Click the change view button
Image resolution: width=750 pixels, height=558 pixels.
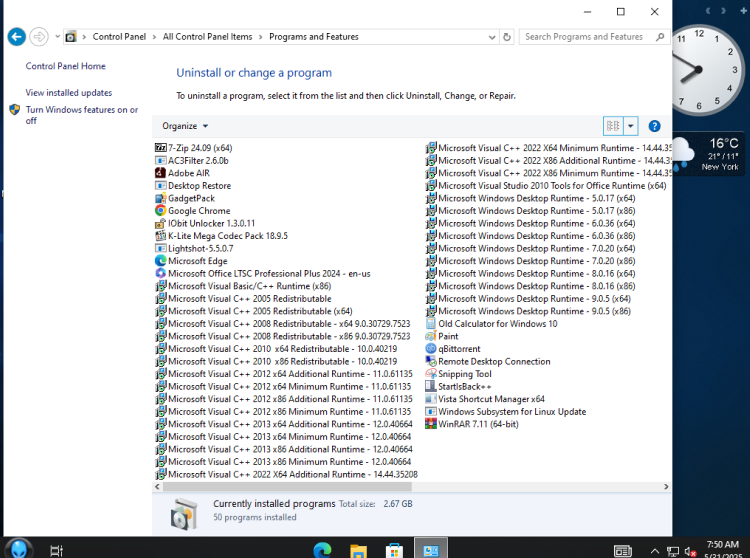click(613, 126)
